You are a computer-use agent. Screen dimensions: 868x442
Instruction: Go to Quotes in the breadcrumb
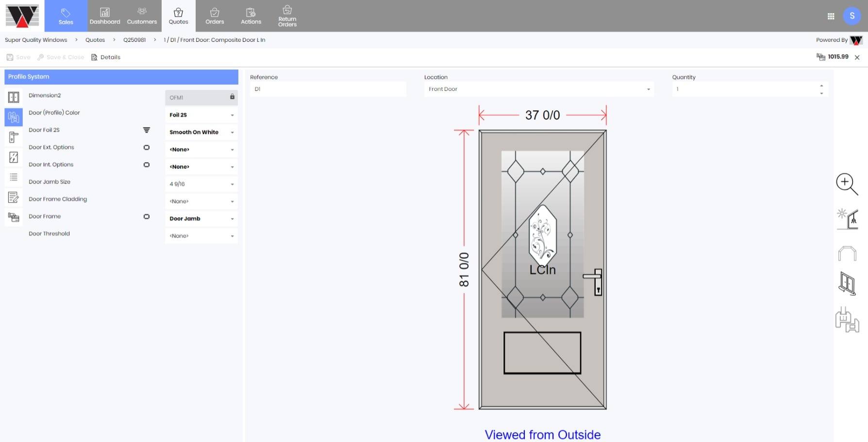[95, 40]
